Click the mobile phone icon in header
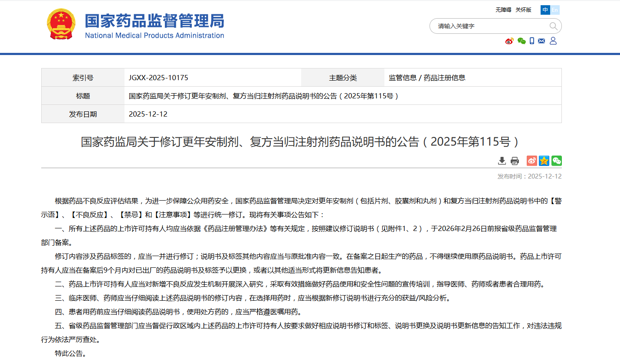Image resolution: width=620 pixels, height=364 pixels. coord(531,41)
